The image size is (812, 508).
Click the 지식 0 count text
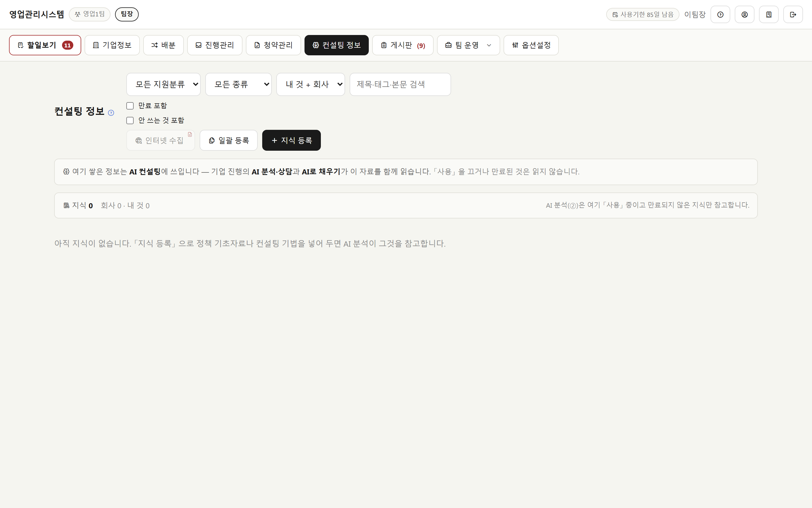point(78,206)
